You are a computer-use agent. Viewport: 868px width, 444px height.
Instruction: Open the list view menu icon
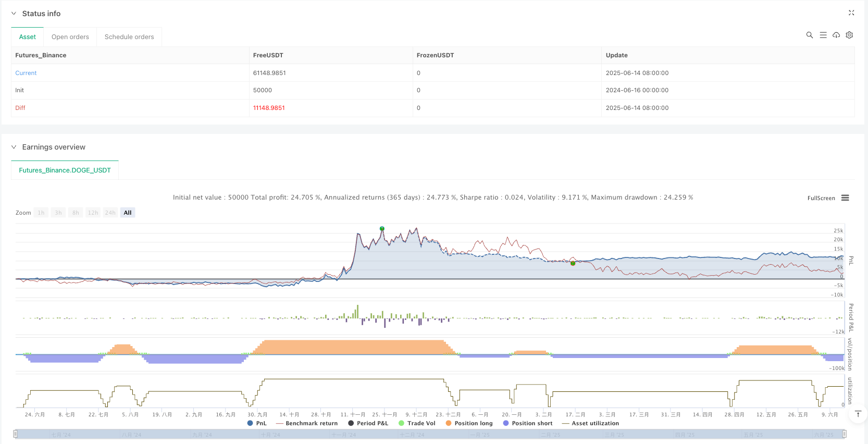tap(823, 35)
